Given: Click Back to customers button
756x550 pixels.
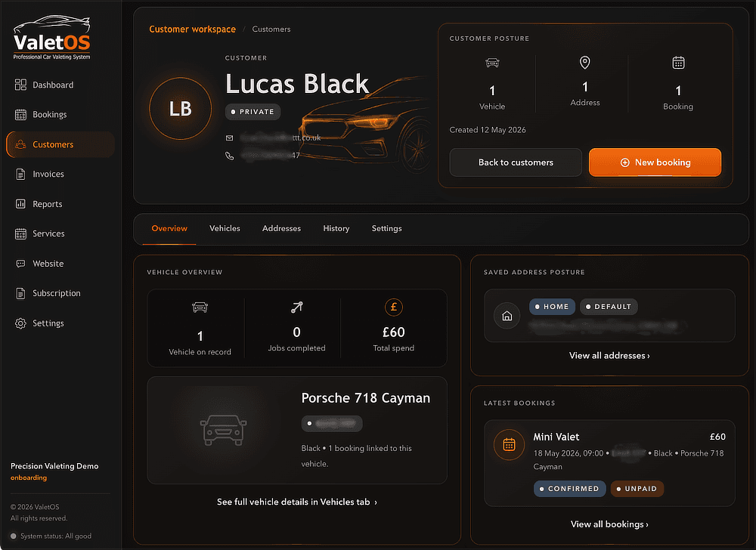Looking at the screenshot, I should click(x=516, y=162).
